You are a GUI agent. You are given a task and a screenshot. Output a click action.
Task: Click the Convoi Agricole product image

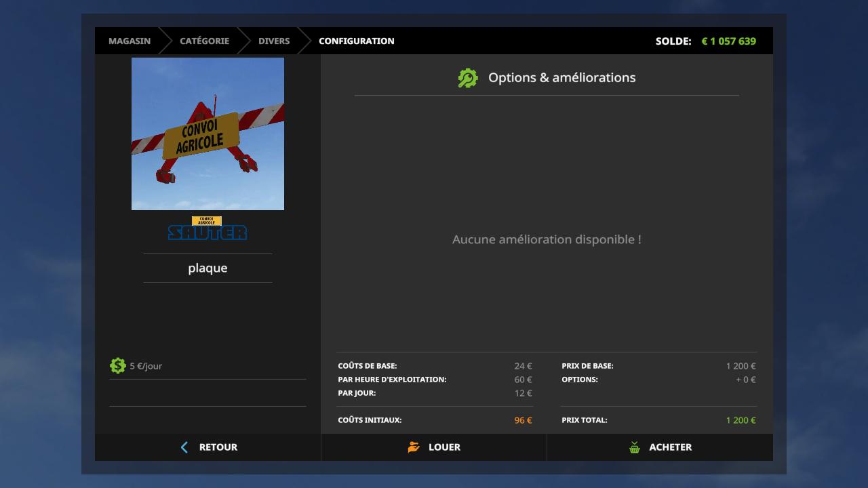pos(208,134)
